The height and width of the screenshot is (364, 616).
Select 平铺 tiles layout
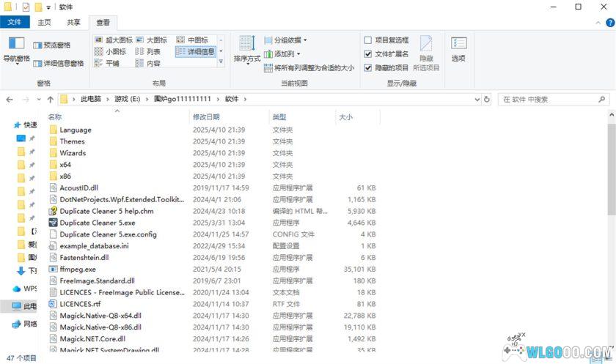point(107,63)
